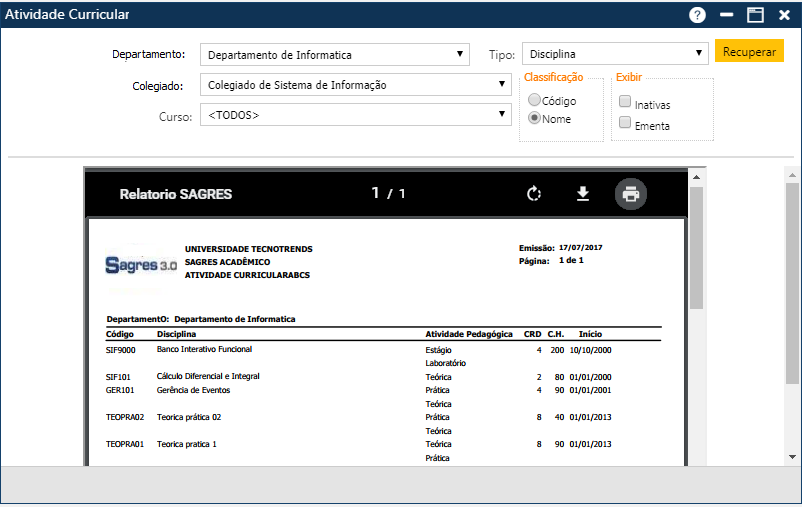Click the Laboratório activity entry
This screenshot has height=507, width=802.
[445, 363]
